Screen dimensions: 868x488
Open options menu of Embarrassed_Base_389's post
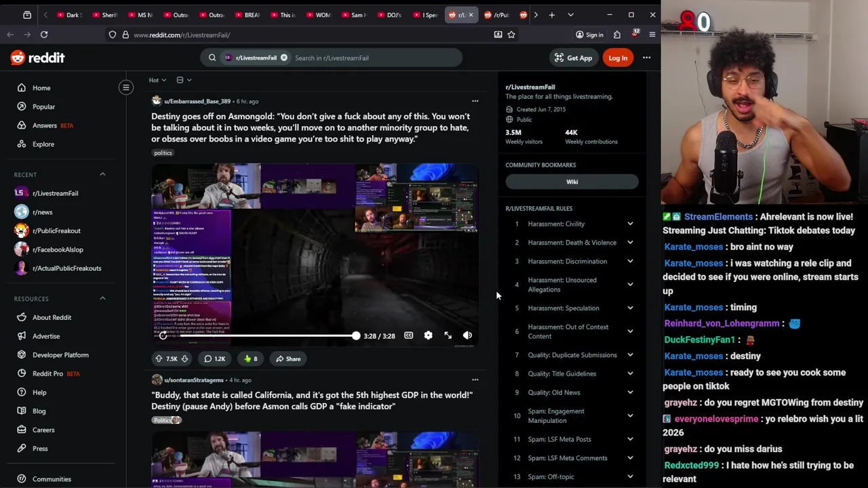[x=475, y=101]
